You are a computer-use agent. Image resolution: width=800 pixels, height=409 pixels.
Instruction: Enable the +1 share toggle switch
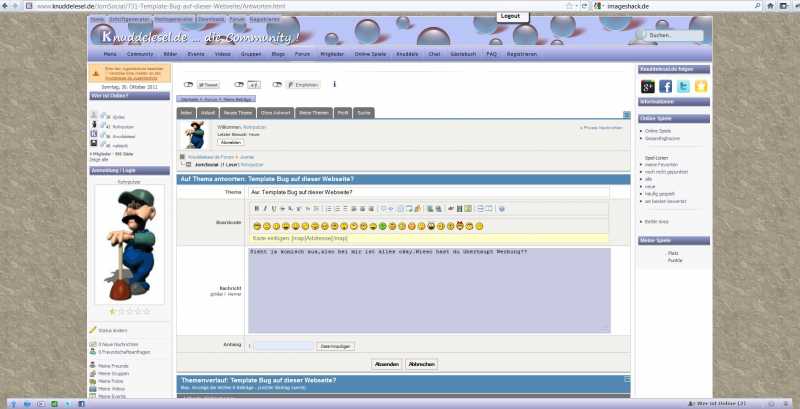(239, 85)
